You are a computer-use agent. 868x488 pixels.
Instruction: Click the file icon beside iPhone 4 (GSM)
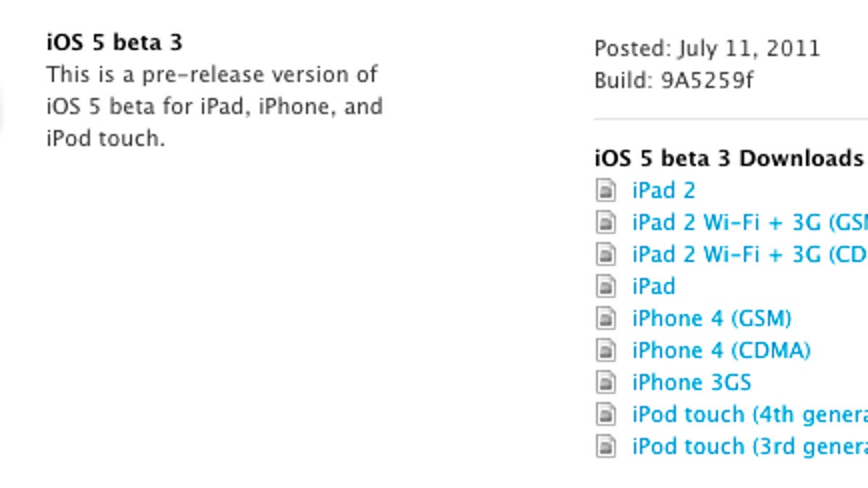click(608, 318)
